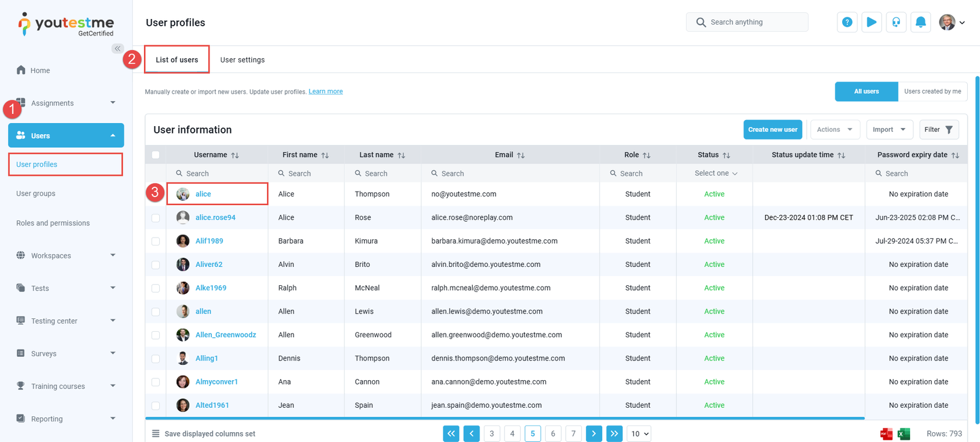Select the checkbox beside Alif1989
The image size is (980, 442).
coord(156,241)
